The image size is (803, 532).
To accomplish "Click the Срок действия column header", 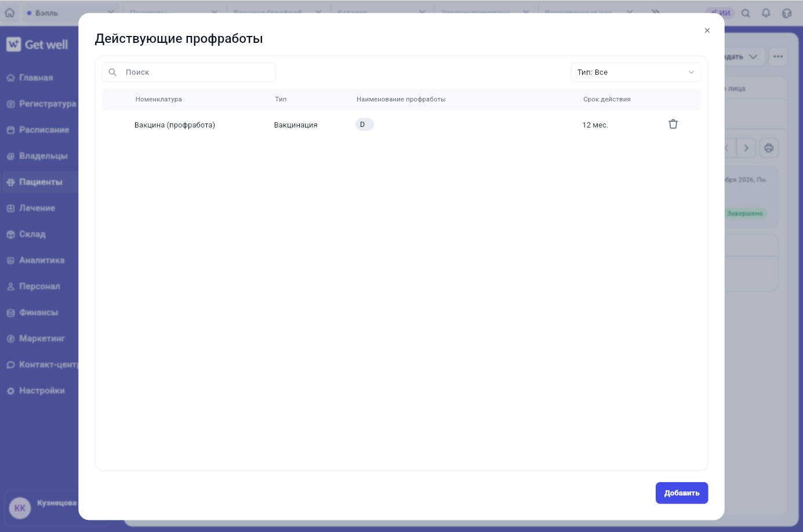I will (x=607, y=99).
